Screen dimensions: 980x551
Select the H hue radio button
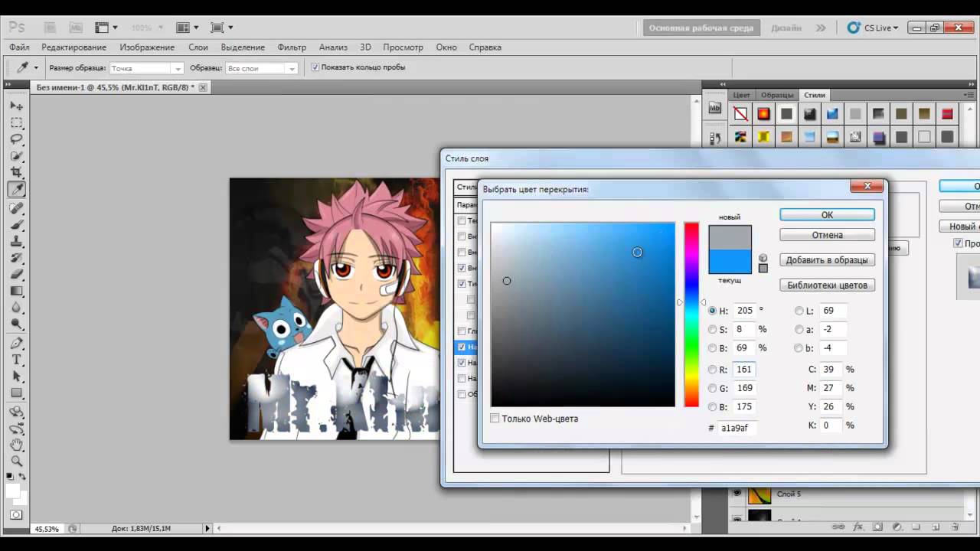click(713, 311)
